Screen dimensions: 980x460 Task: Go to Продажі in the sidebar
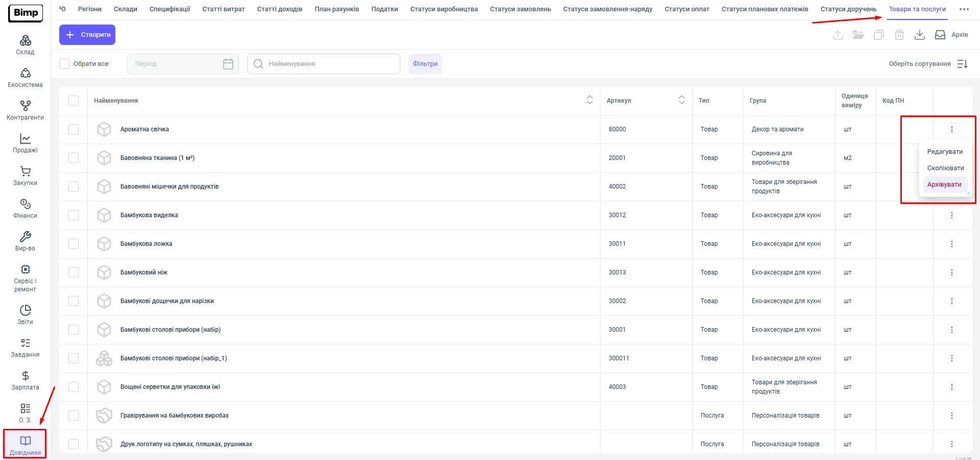tap(25, 143)
